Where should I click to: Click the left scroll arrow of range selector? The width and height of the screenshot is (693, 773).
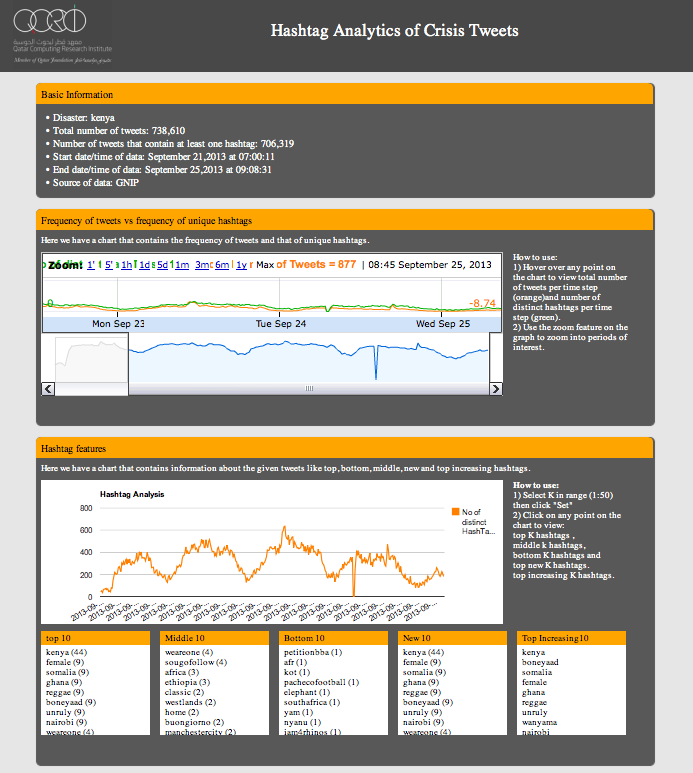(x=48, y=388)
